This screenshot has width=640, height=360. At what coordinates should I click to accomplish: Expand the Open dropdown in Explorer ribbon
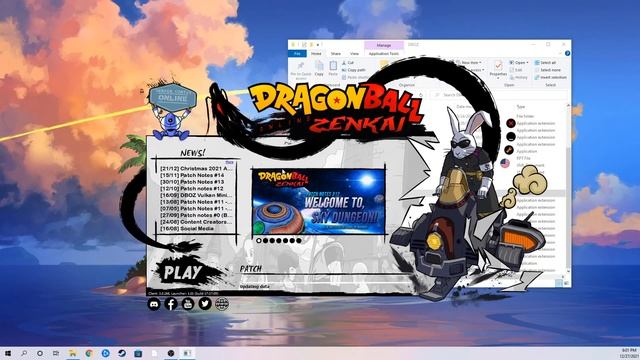[x=519, y=62]
